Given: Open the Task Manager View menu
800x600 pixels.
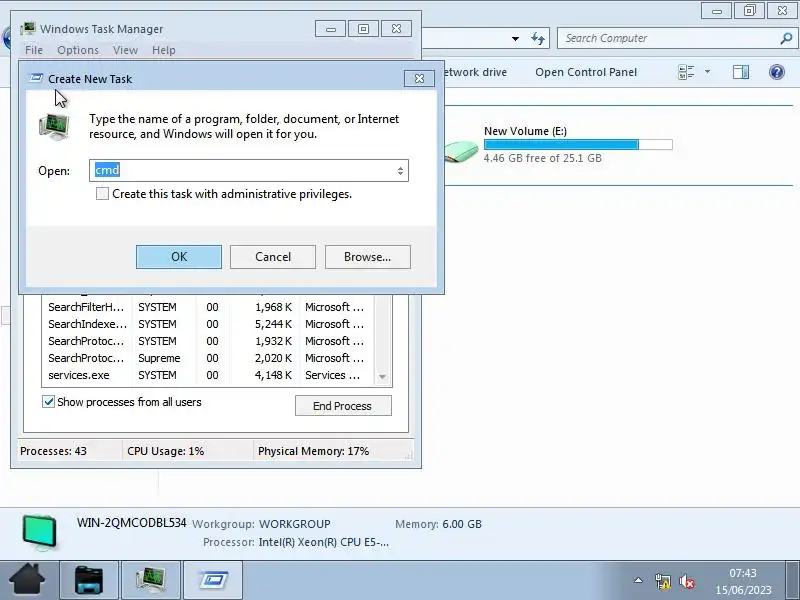Looking at the screenshot, I should click(126, 50).
